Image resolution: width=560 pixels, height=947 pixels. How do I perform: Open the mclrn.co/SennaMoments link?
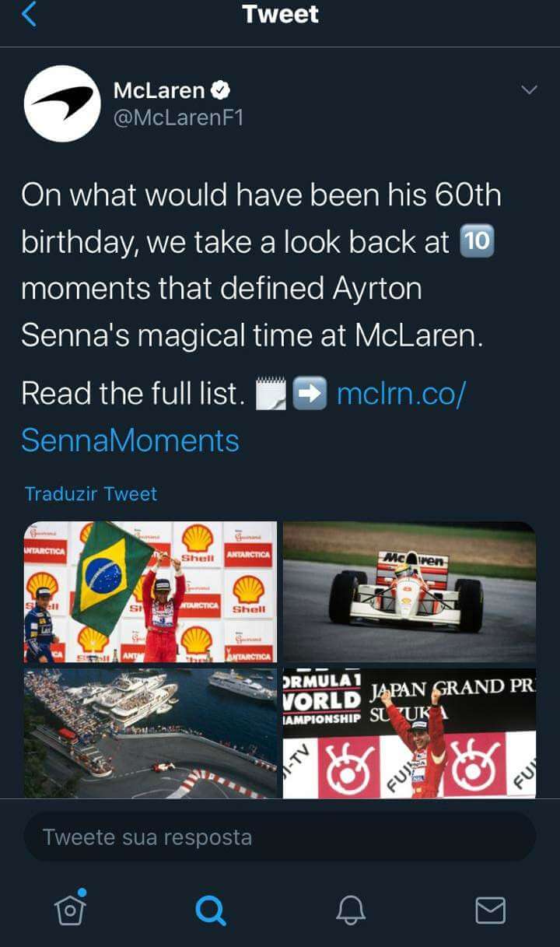400,394
